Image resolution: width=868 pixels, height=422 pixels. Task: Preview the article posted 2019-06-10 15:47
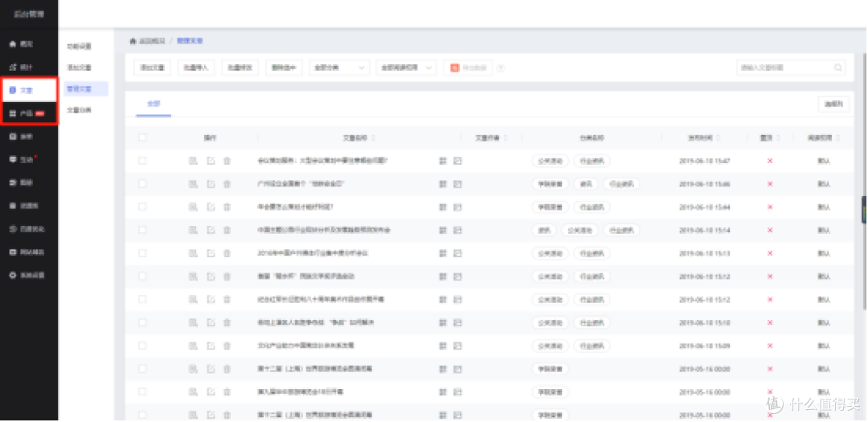pos(193,161)
